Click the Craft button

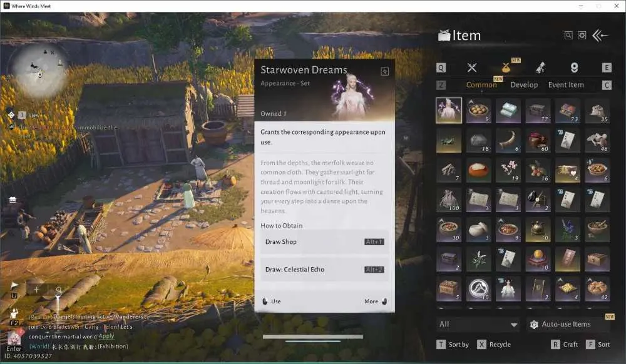(x=564, y=345)
